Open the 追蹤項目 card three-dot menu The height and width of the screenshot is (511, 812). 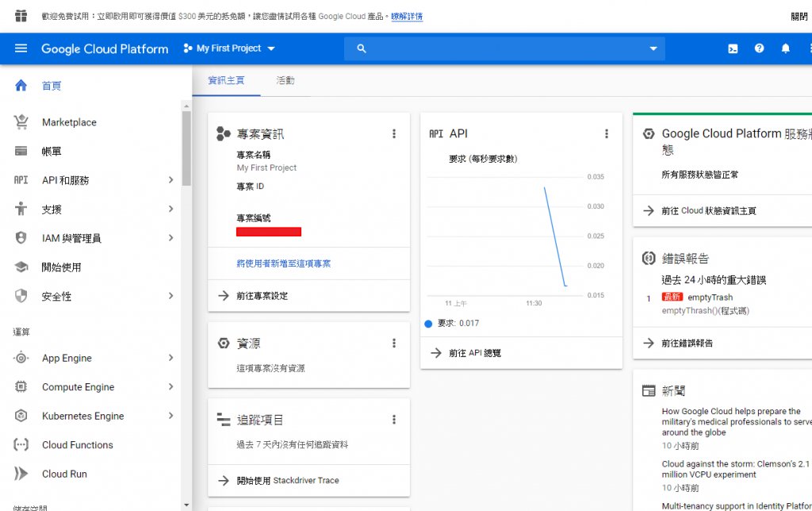[394, 419]
